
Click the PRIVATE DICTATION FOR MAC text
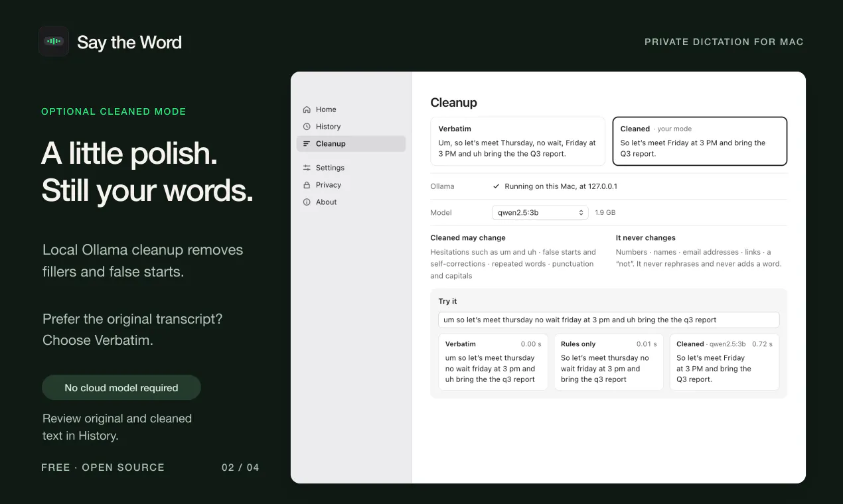(x=724, y=42)
